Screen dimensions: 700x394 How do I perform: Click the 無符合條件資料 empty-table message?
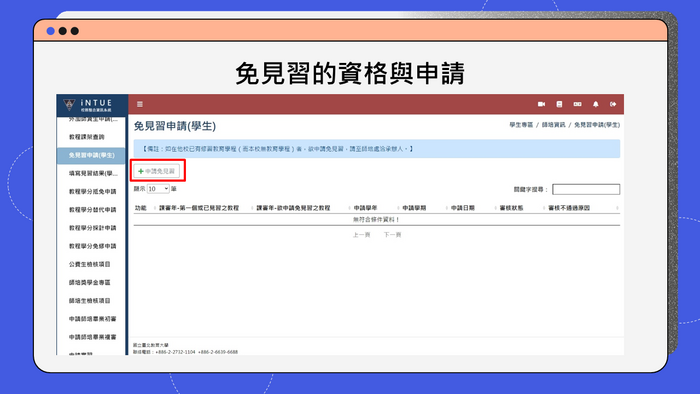click(376, 220)
